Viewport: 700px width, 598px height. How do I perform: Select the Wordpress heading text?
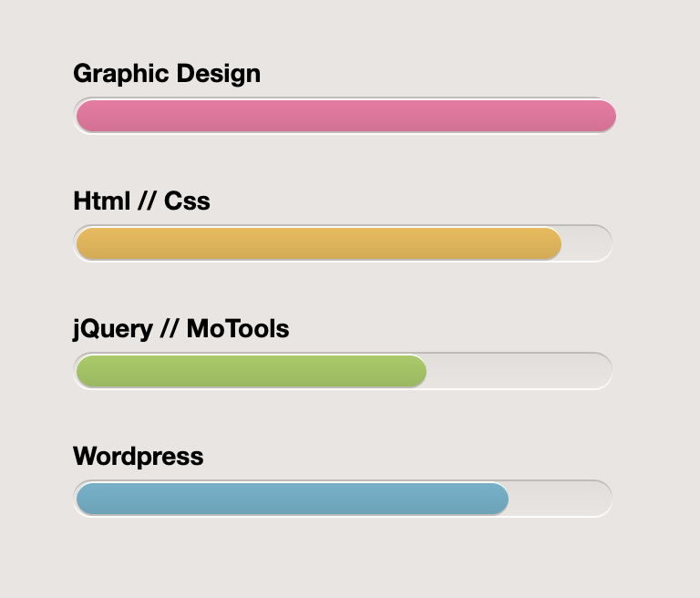[x=138, y=457]
